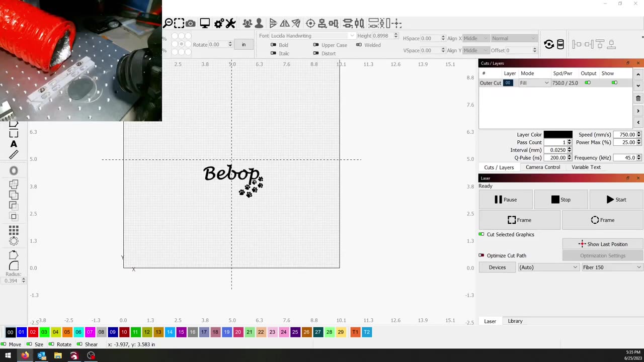Open the Align X Middle dropdown
Screen dimensions: 644x362
coord(475,38)
